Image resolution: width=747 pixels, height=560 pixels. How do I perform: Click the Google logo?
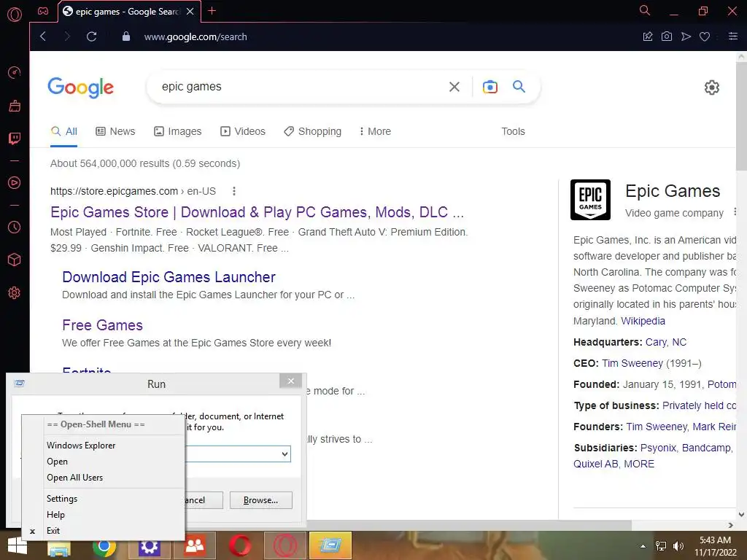(x=80, y=87)
